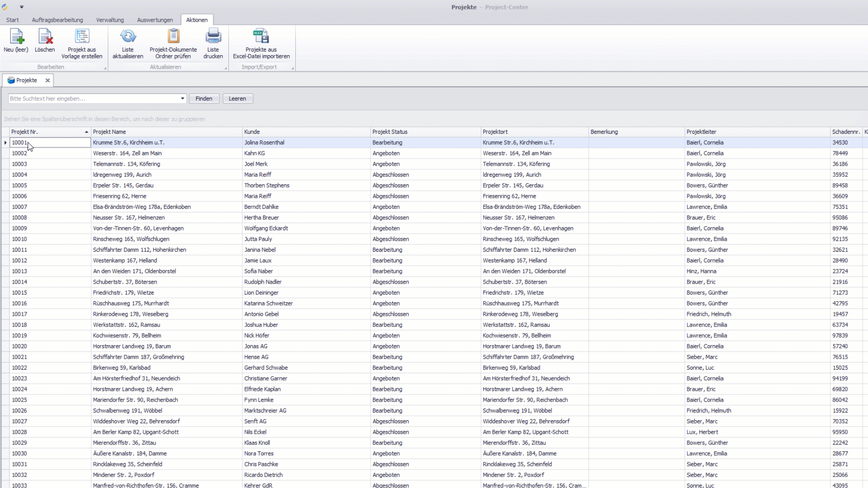Refresh list with Liste aktualisieren icon
This screenshot has width=868, height=488.
(128, 37)
